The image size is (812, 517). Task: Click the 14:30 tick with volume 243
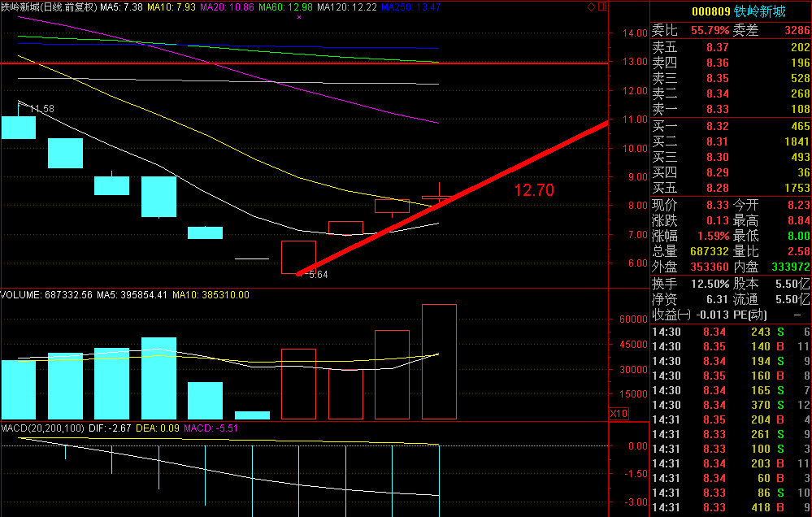pos(731,332)
